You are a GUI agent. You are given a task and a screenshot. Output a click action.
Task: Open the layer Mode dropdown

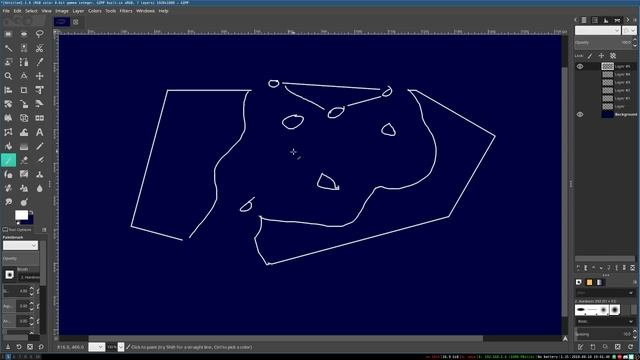click(598, 31)
